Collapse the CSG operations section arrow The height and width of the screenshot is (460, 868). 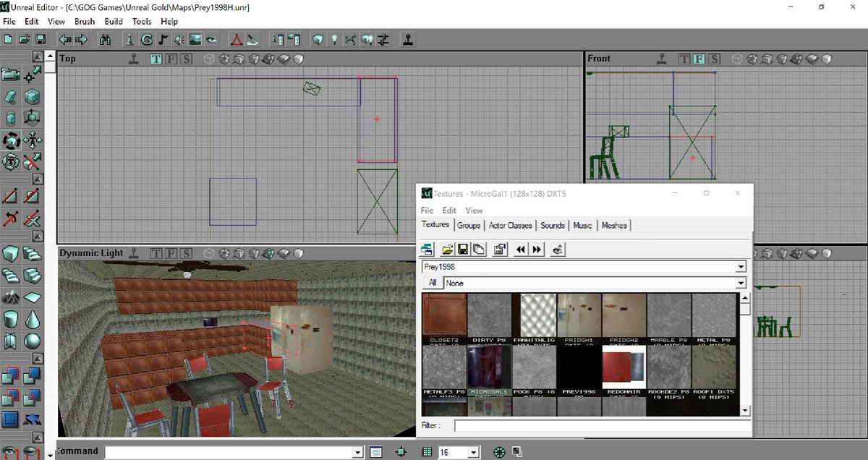pyautogui.click(x=36, y=359)
